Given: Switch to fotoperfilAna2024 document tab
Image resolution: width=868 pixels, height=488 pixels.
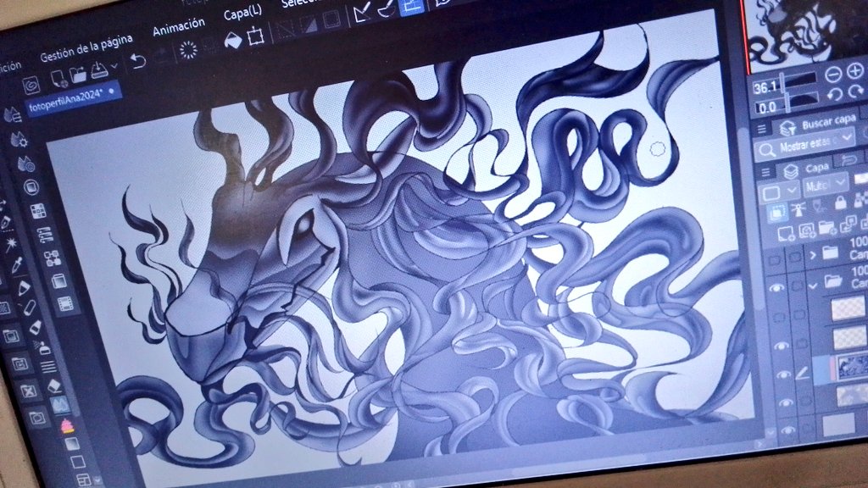Looking at the screenshot, I should tap(73, 100).
